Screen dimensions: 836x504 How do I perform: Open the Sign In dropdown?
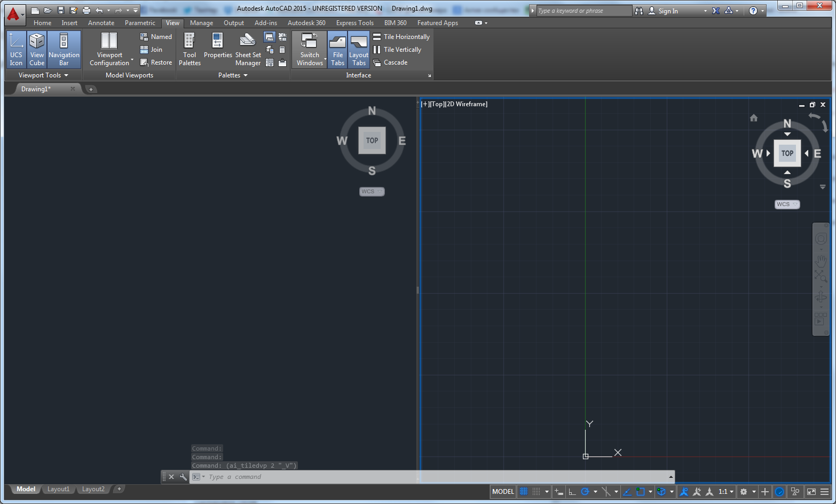pos(705,11)
